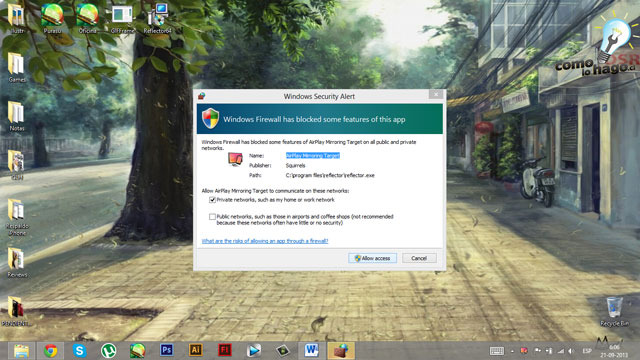Viewport: 640px width, 360px height.
Task: Open the blue play-arrow media app in taskbar
Action: (253, 351)
